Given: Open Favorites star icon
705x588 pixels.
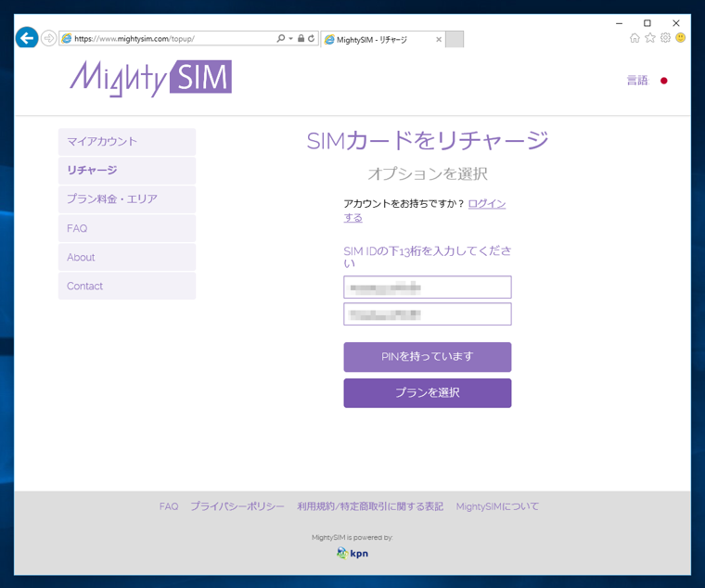Looking at the screenshot, I should pos(650,38).
